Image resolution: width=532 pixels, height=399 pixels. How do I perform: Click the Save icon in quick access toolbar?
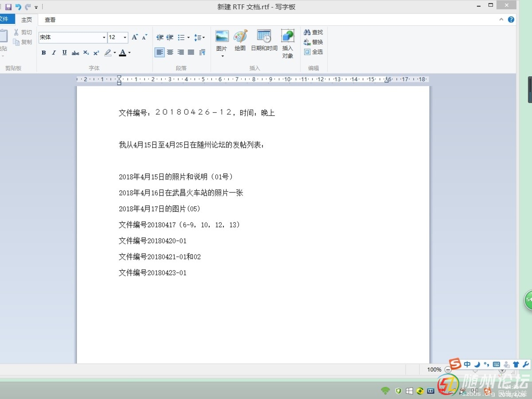[8, 7]
